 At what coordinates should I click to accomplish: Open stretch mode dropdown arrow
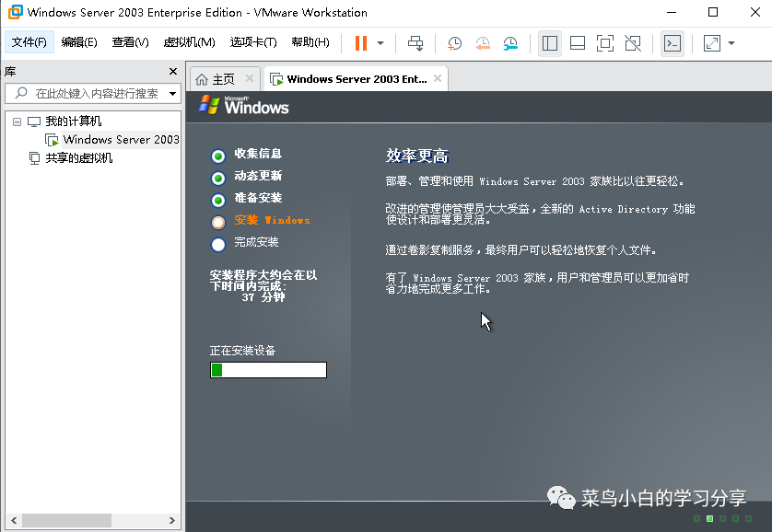tap(731, 43)
